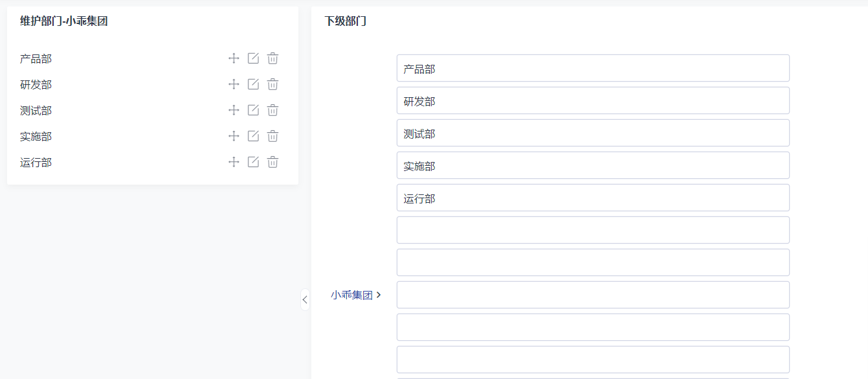Click the trash icon for 测试部
The height and width of the screenshot is (379, 868).
273,109
